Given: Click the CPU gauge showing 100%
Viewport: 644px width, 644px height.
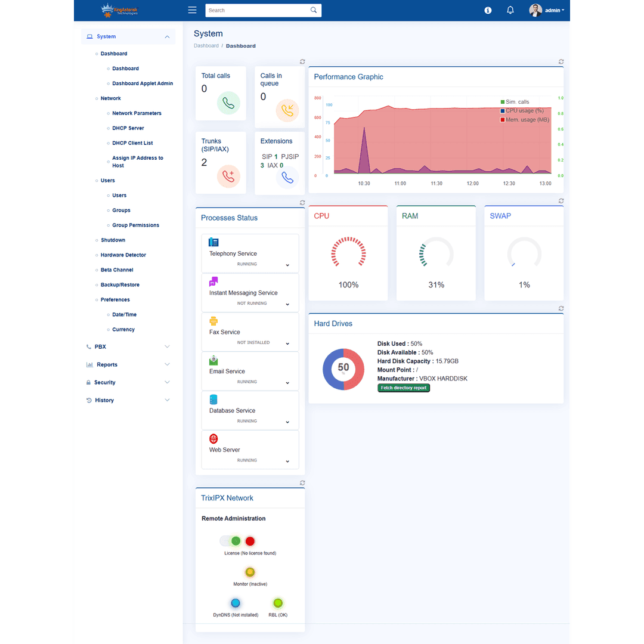Looking at the screenshot, I should click(348, 252).
